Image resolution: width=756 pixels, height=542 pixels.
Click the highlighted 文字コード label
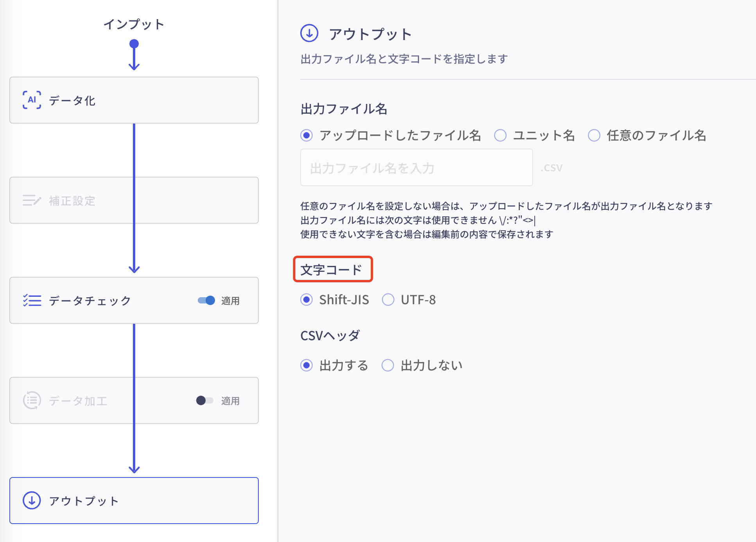[333, 269]
